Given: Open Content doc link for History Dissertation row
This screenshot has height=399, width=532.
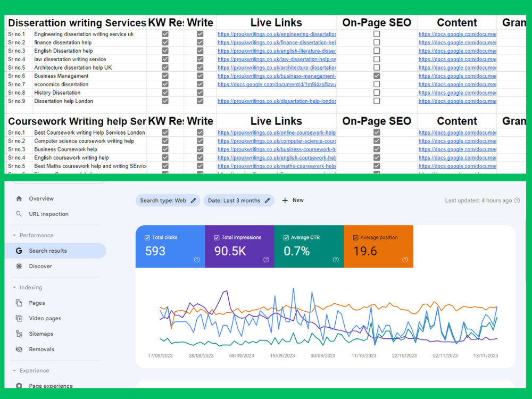Looking at the screenshot, I should (x=457, y=92).
